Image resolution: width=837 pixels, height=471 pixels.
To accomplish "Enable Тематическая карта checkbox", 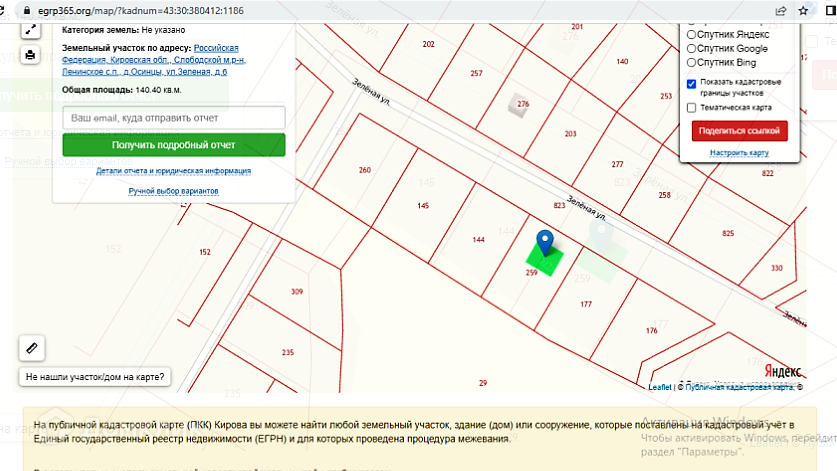I will coord(691,108).
